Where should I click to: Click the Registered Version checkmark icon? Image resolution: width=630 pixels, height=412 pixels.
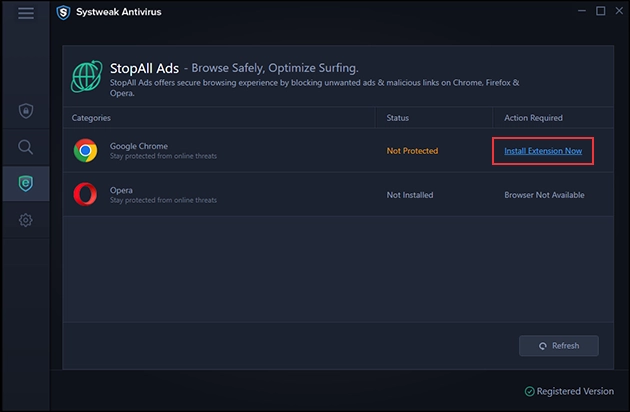tap(529, 391)
